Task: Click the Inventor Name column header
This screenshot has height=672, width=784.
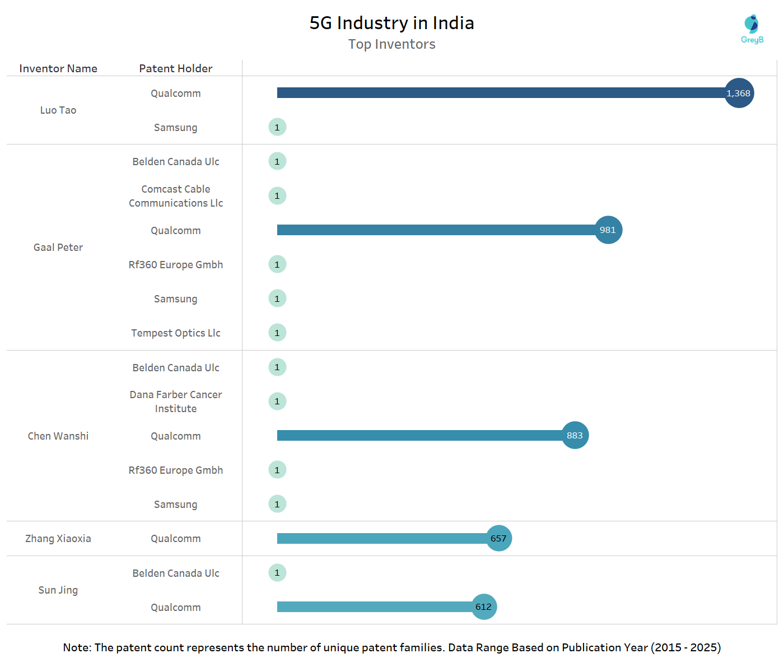Action: coord(58,68)
